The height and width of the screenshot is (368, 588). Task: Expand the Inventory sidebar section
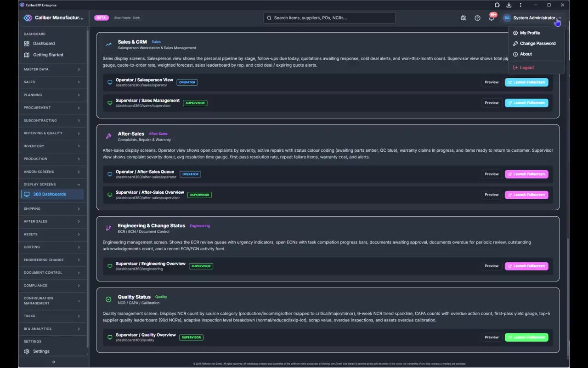tap(52, 146)
